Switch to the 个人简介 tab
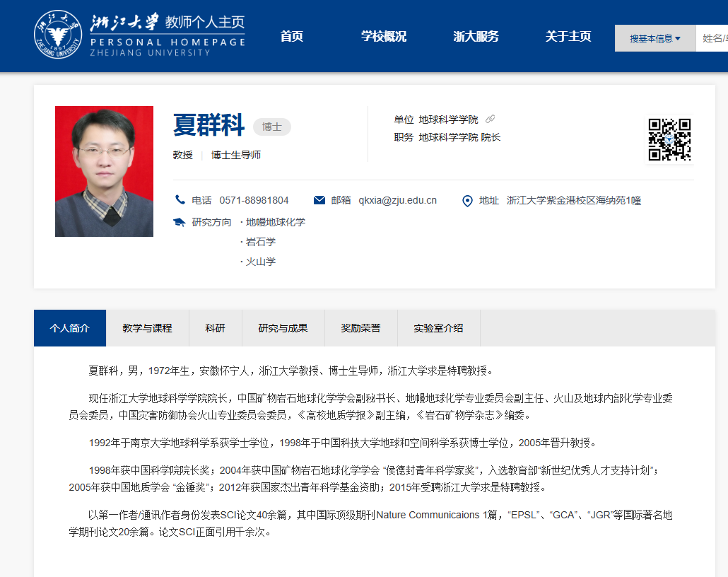This screenshot has height=577, width=728. coord(70,328)
